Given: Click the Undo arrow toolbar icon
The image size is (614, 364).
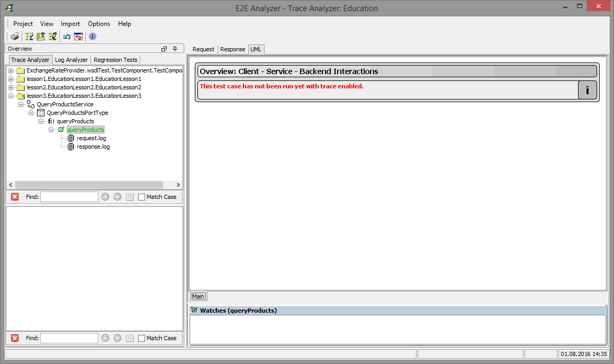Looking at the screenshot, I should (66, 36).
